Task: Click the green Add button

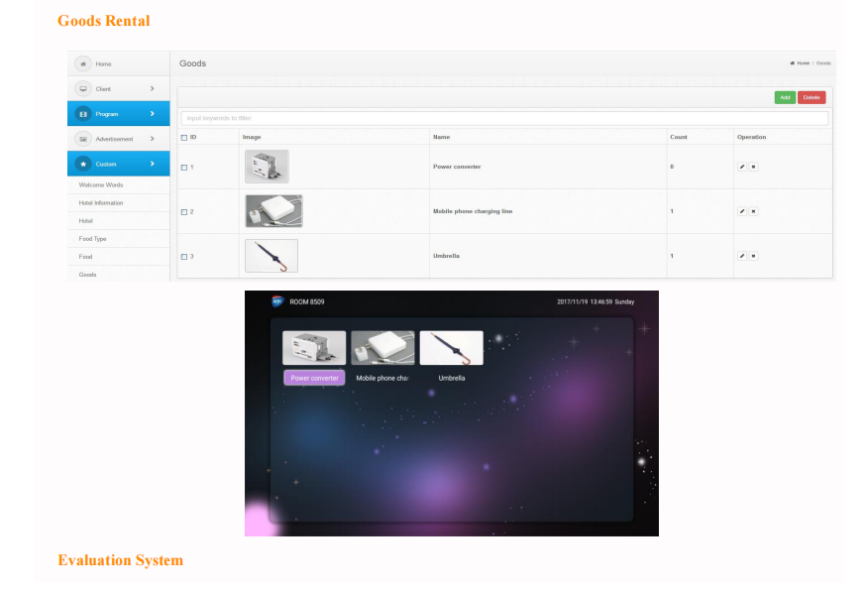Action: tap(785, 97)
